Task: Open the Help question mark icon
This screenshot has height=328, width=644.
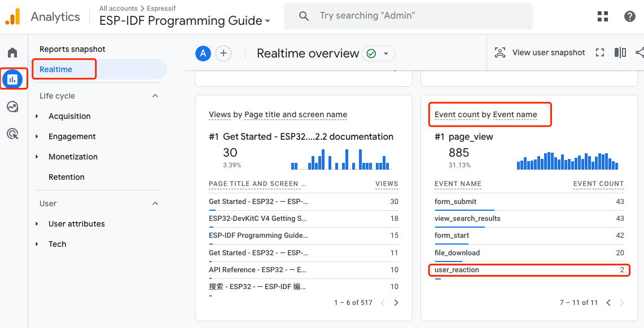Action: pos(630,16)
